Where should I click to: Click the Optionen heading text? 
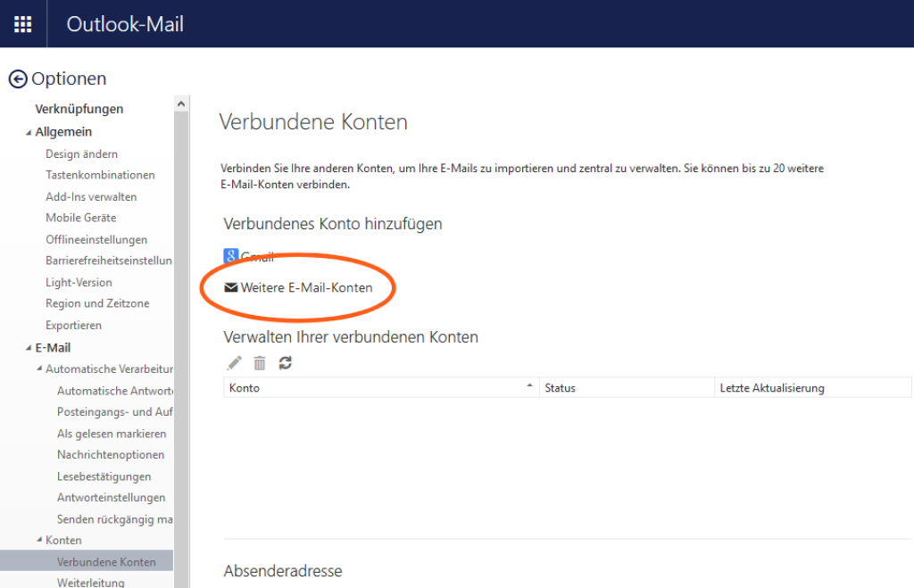[69, 79]
